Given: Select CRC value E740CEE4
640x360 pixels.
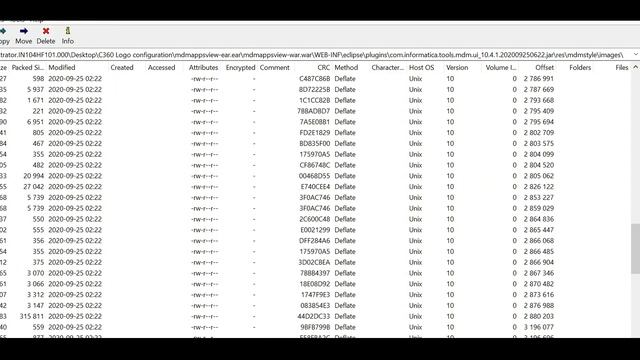Looking at the screenshot, I should 315,187.
